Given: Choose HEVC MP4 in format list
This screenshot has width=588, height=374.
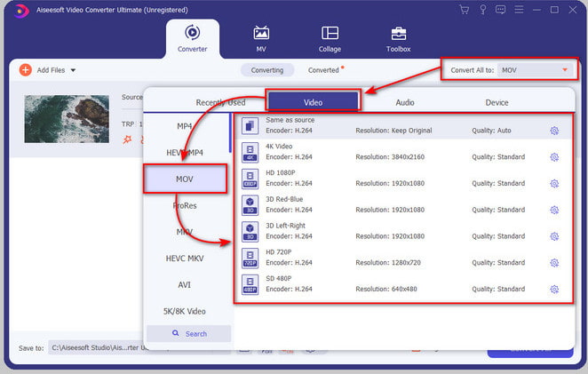Looking at the screenshot, I should pos(185,153).
